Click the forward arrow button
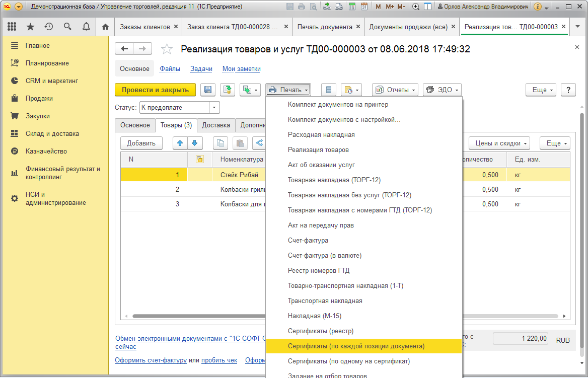 pyautogui.click(x=142, y=49)
